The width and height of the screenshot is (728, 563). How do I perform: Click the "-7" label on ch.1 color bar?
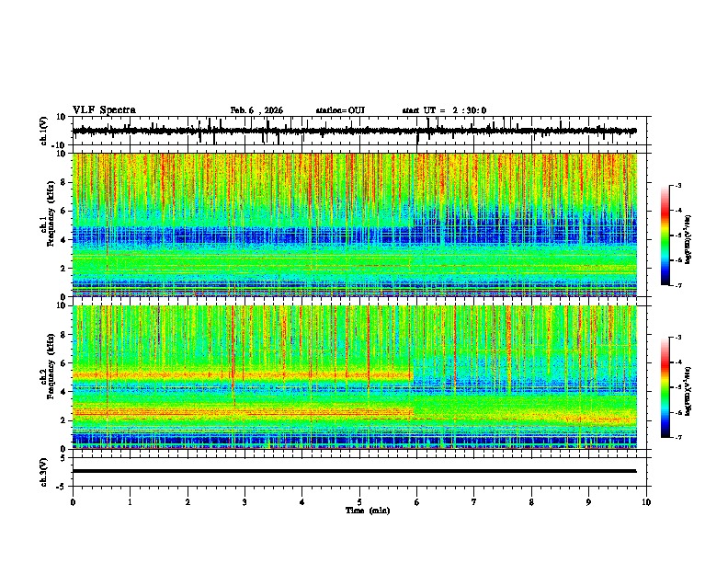677,286
